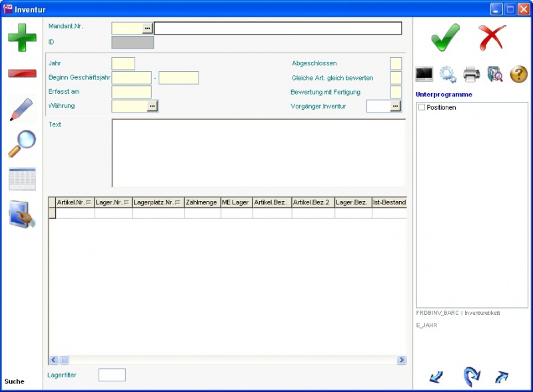Click the green checkmark confirm icon
533x392 pixels.
pyautogui.click(x=445, y=37)
